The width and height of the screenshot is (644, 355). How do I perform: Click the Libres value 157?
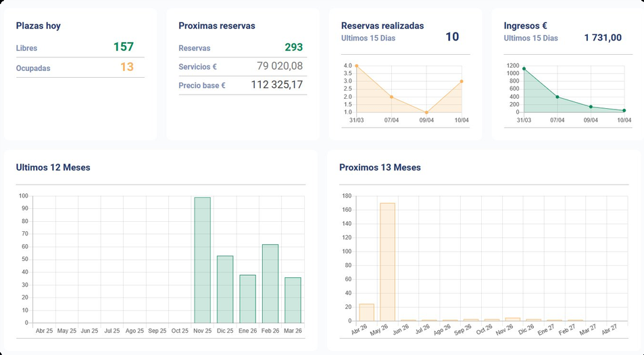tap(123, 47)
